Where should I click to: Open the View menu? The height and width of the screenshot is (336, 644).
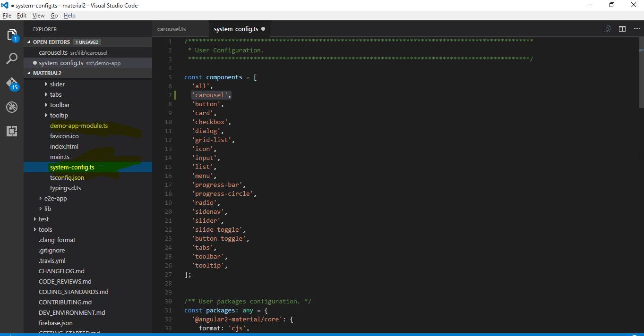point(38,16)
